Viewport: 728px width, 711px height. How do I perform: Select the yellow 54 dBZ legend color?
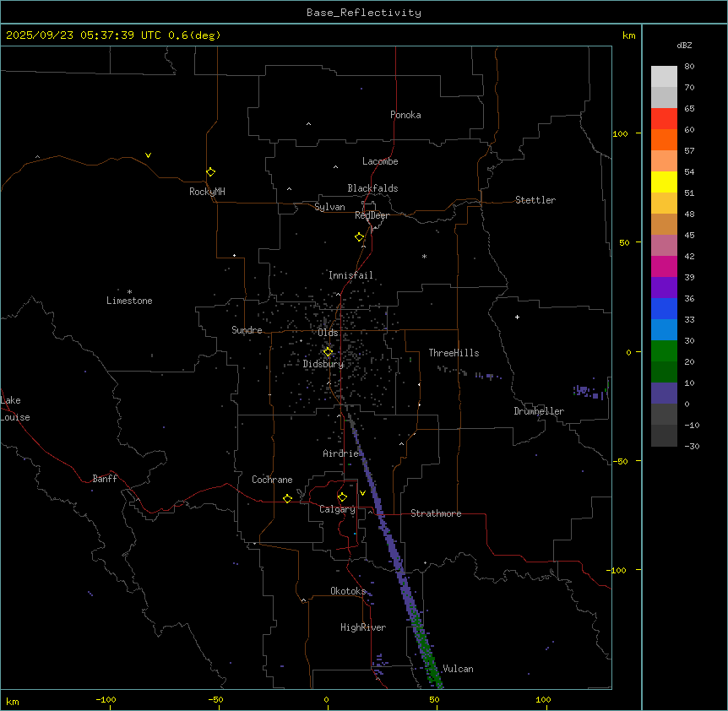pos(664,182)
